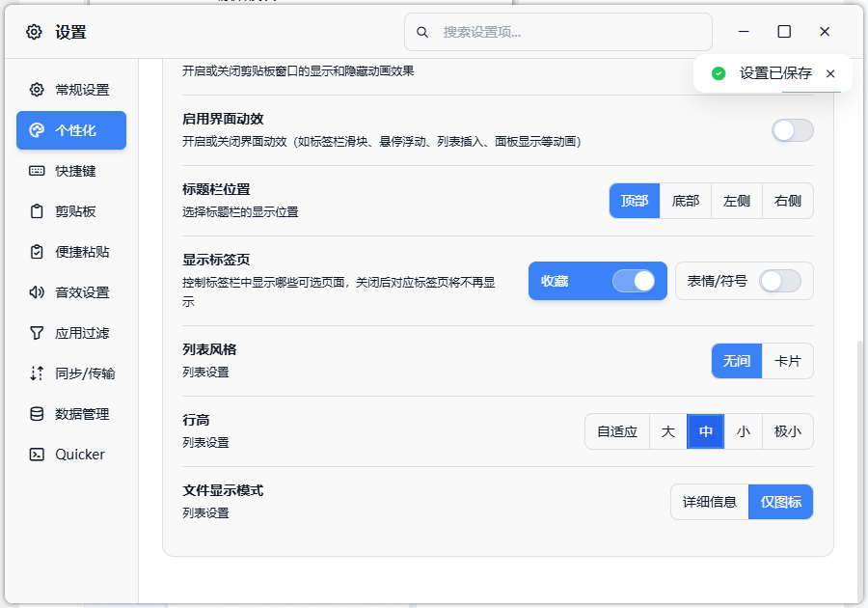Open 同步/传输 section
This screenshot has width=868, height=608.
[x=71, y=373]
